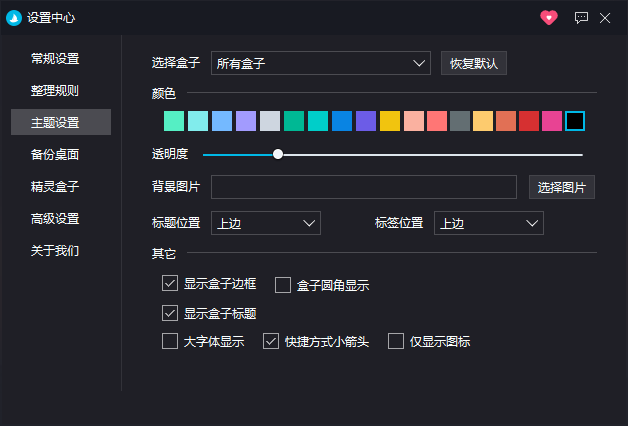
Task: Check the 仅显示图标 option
Action: pyautogui.click(x=396, y=341)
